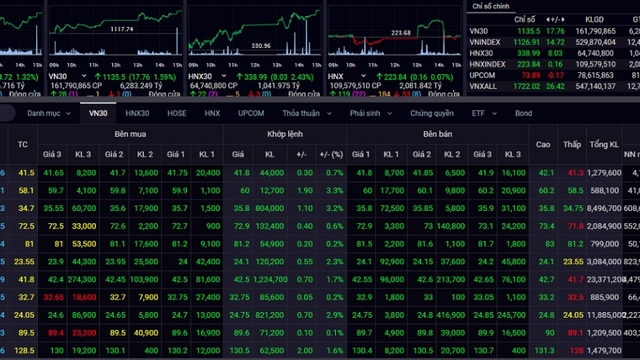Click HNX30 chart summary text 338.99 (8.03 2.43%)
The width and height of the screenshot is (640, 360).
(275, 76)
